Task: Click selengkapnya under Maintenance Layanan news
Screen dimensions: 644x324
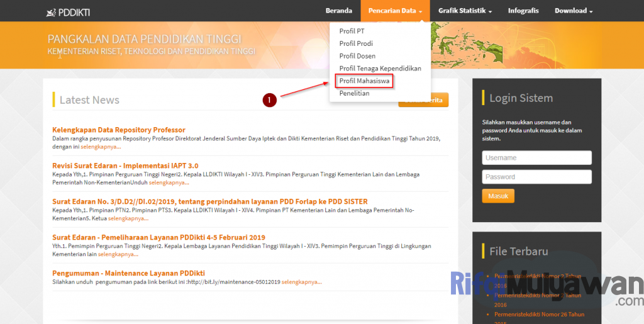Action: click(x=302, y=282)
